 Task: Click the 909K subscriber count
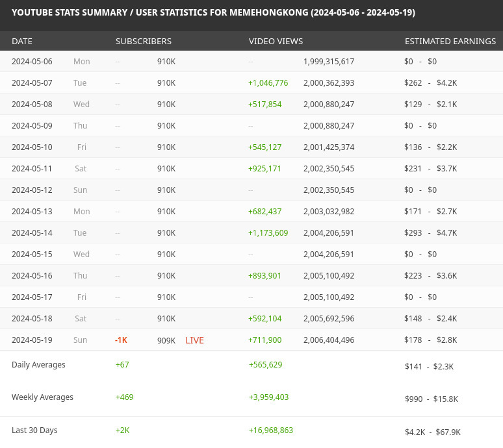pyautogui.click(x=166, y=341)
